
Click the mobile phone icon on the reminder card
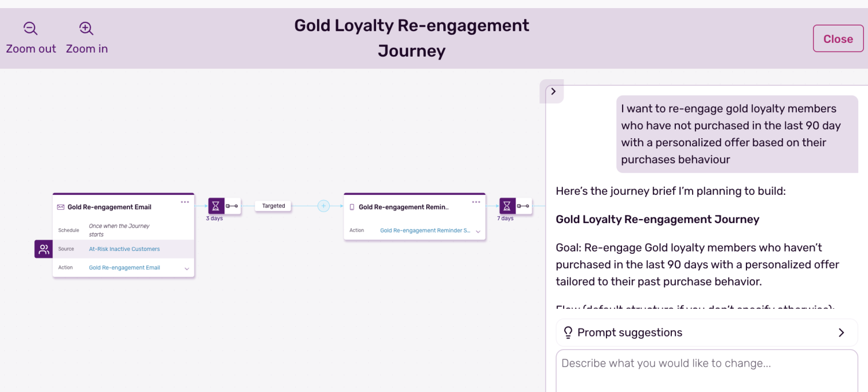[x=352, y=207]
